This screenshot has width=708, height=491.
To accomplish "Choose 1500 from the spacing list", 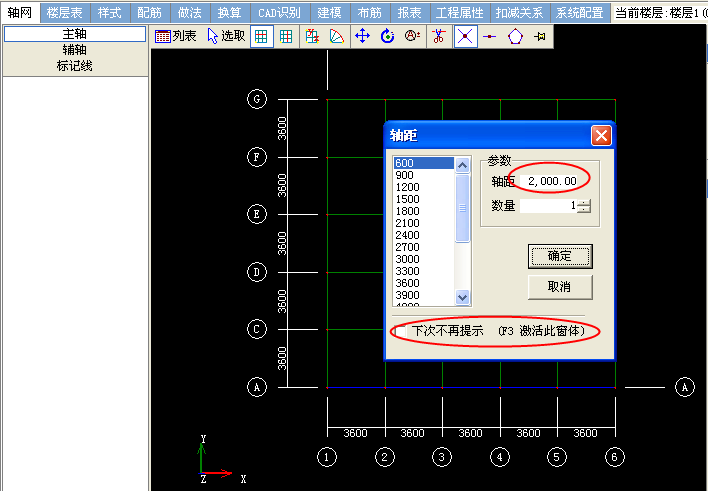I will coord(424,199).
